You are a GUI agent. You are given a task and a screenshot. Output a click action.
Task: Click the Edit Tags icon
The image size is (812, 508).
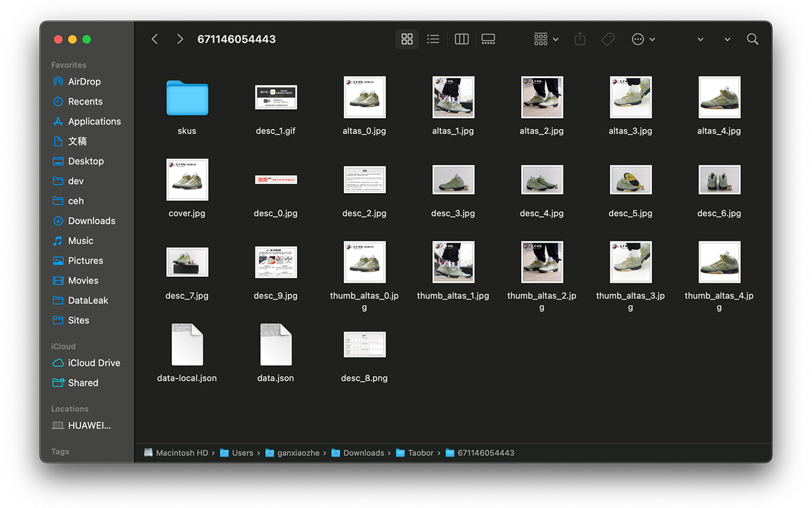(x=608, y=39)
